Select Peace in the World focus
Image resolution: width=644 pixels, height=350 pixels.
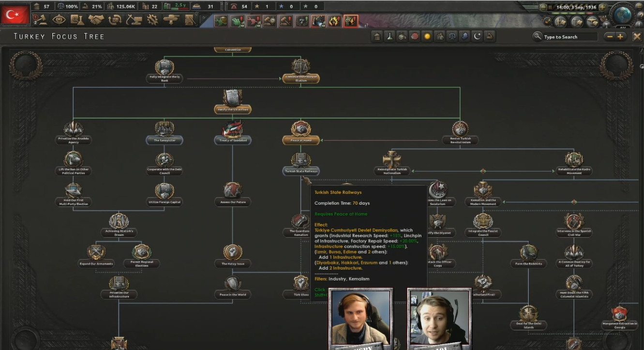point(233,288)
